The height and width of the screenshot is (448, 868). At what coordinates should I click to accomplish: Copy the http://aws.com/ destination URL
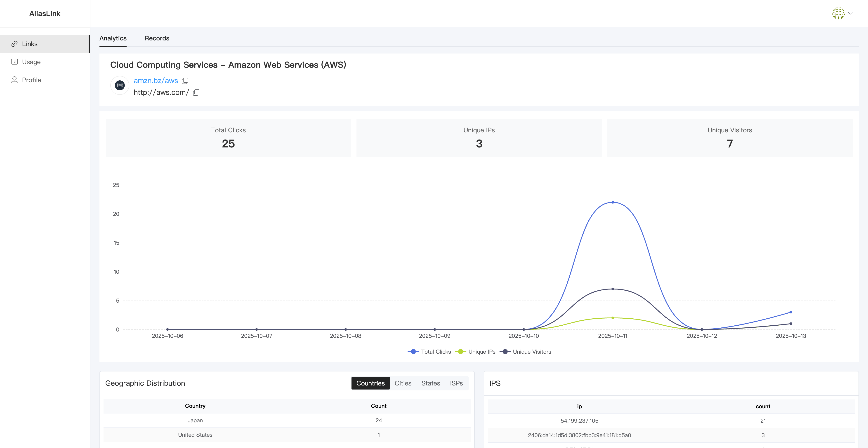196,93
